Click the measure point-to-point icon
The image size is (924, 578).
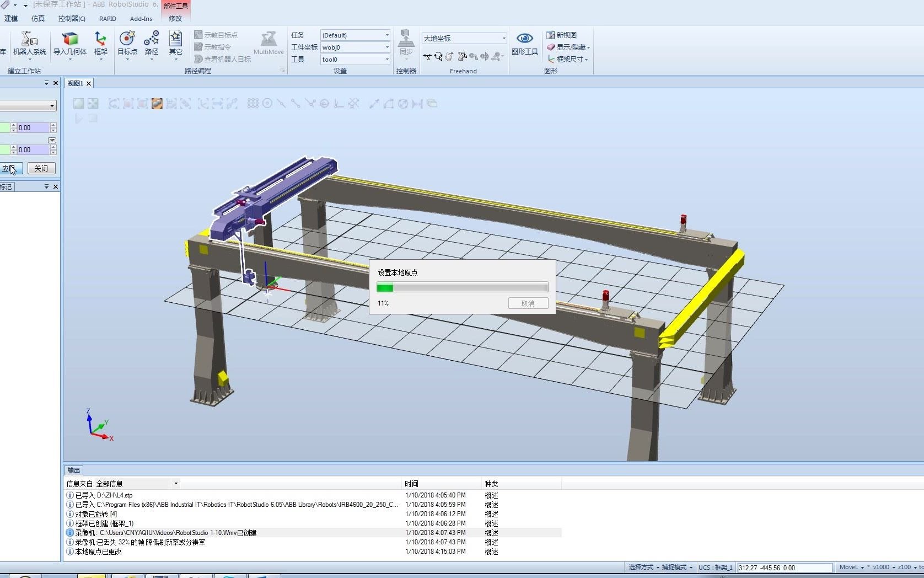coord(374,103)
